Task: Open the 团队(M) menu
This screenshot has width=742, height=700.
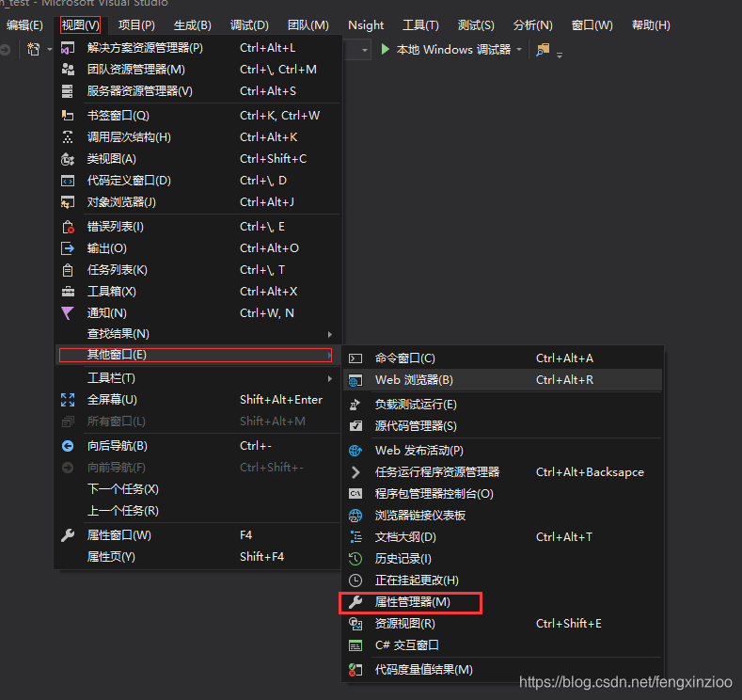Action: (308, 25)
